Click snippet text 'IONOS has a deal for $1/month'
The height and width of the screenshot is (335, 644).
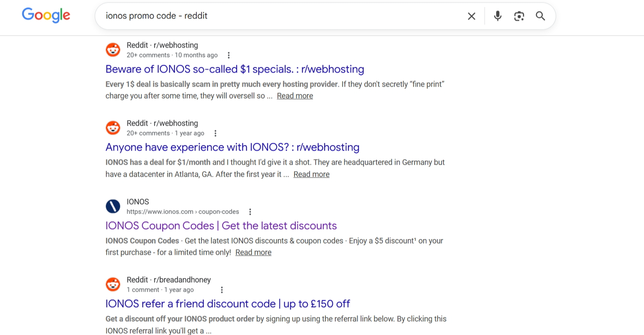pyautogui.click(x=158, y=162)
